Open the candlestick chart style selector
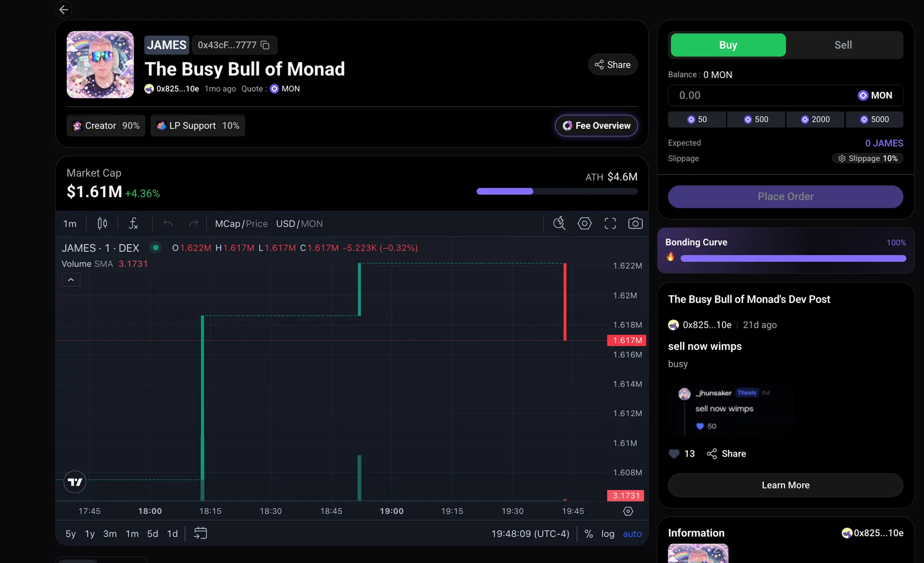The image size is (924, 563). (x=102, y=223)
